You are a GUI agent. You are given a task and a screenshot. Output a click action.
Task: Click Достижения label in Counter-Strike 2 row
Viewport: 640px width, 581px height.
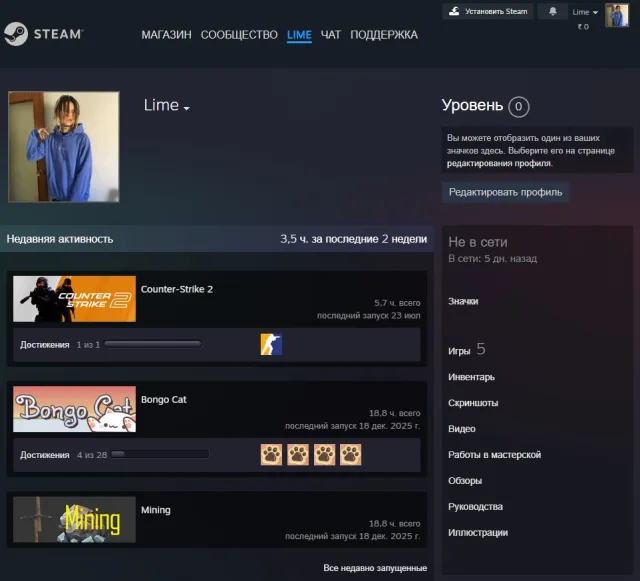tap(44, 345)
